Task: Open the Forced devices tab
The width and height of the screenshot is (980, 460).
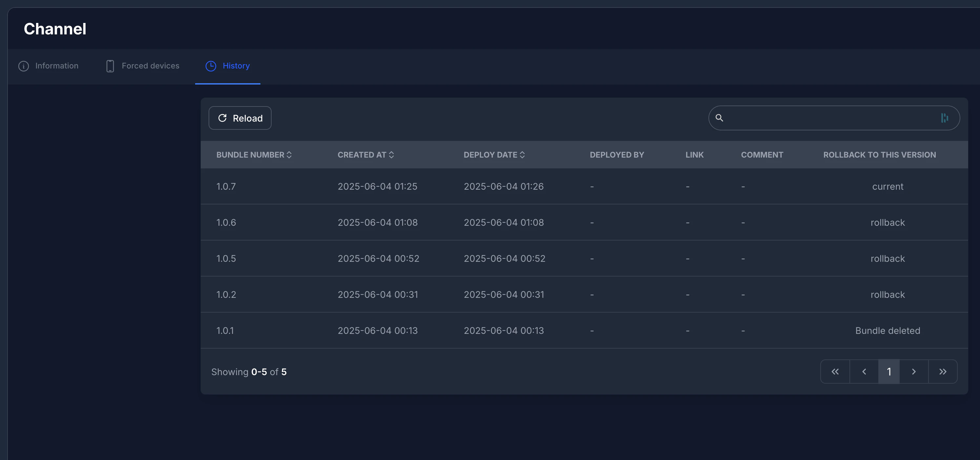Action: click(150, 66)
